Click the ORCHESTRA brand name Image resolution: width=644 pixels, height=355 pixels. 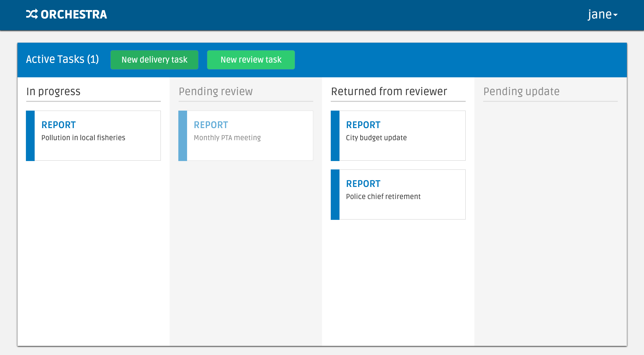74,14
